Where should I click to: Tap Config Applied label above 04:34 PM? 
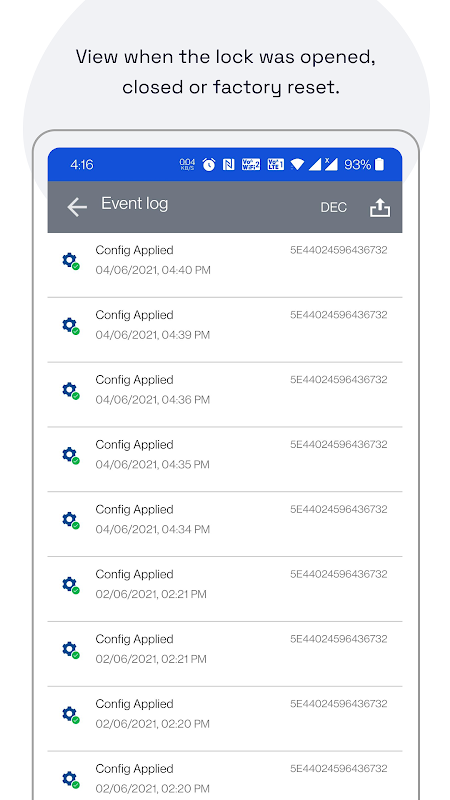pyautogui.click(x=134, y=510)
